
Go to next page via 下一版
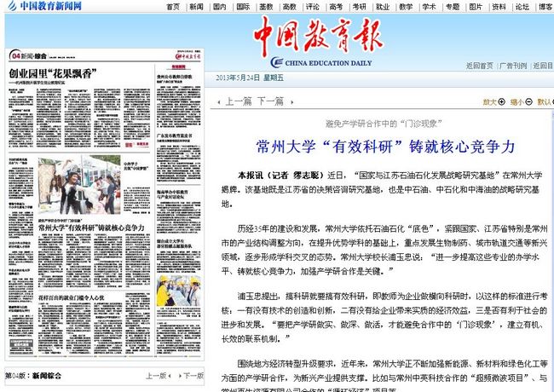193,375
